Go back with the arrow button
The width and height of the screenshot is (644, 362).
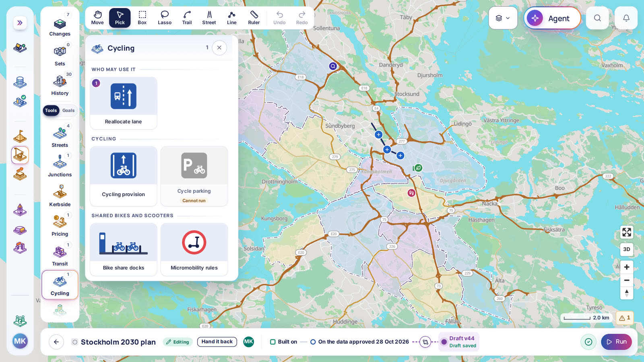[56, 342]
